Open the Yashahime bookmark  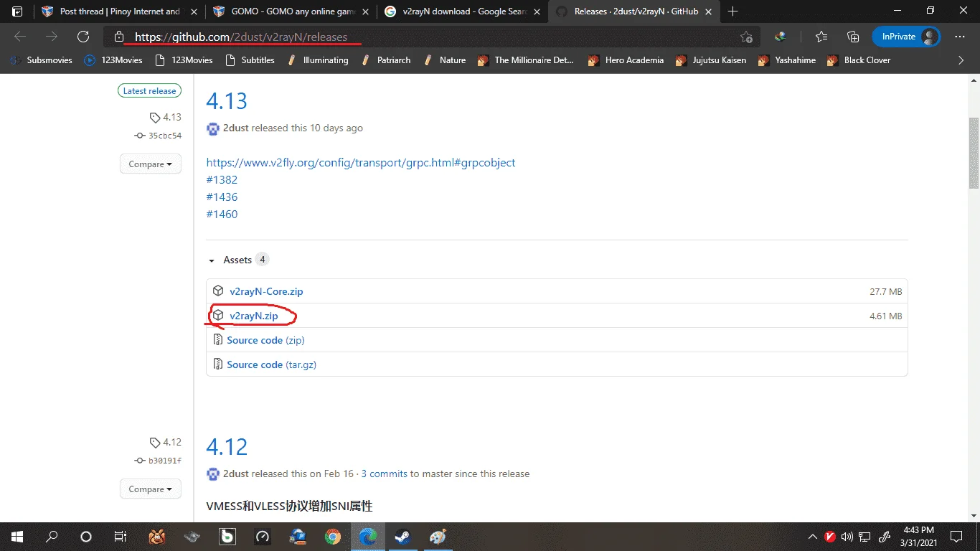pyautogui.click(x=786, y=60)
